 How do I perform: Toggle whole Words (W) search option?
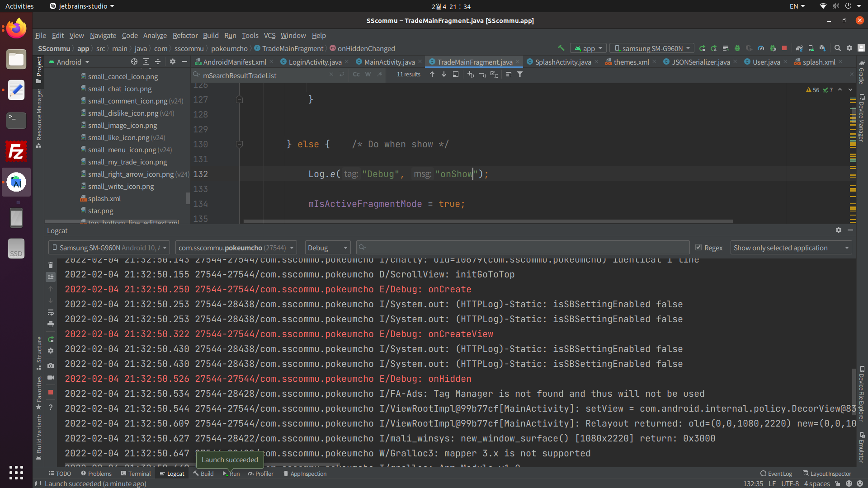(368, 74)
